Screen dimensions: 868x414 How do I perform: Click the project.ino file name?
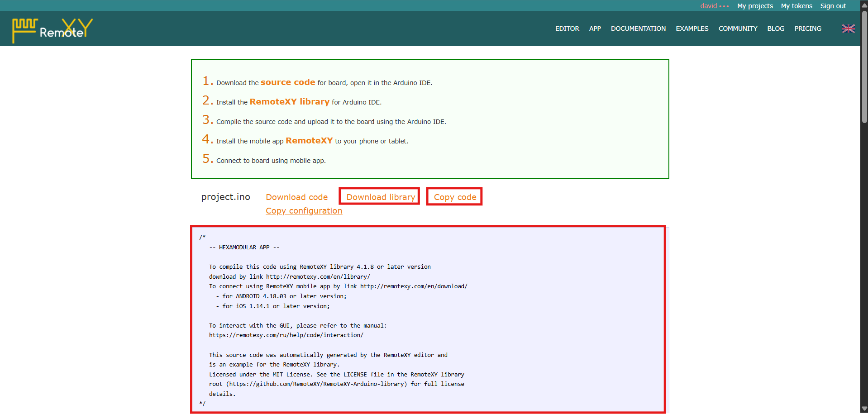[x=226, y=197]
